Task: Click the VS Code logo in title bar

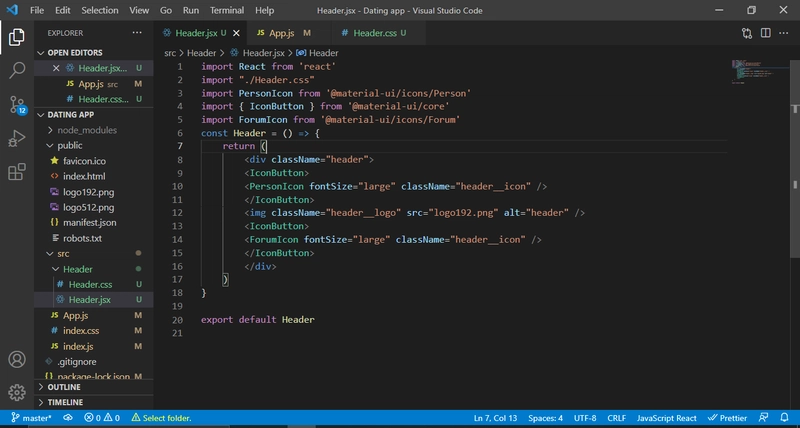Action: point(12,10)
